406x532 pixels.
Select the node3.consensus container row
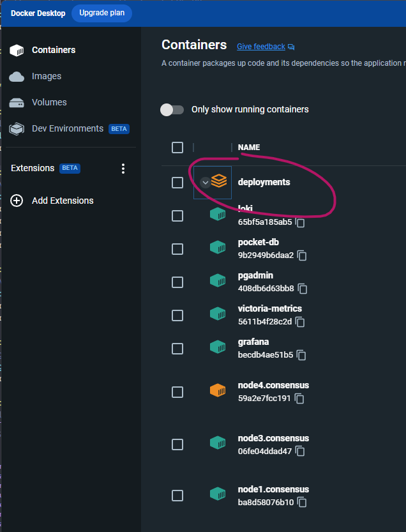tap(273, 438)
